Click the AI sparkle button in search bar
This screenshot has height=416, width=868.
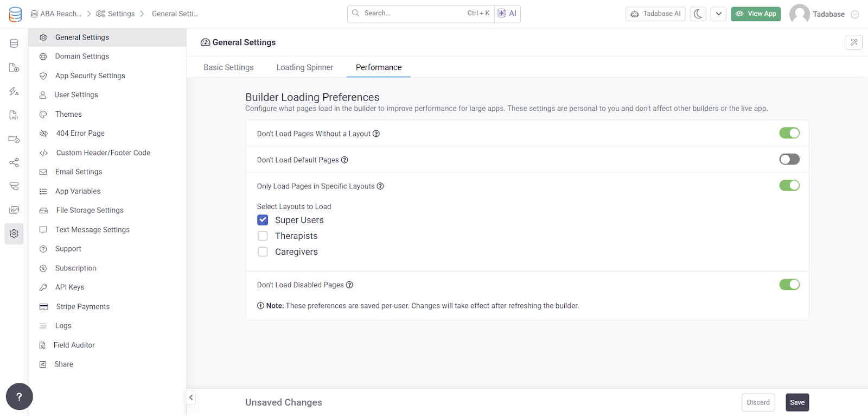[507, 14]
